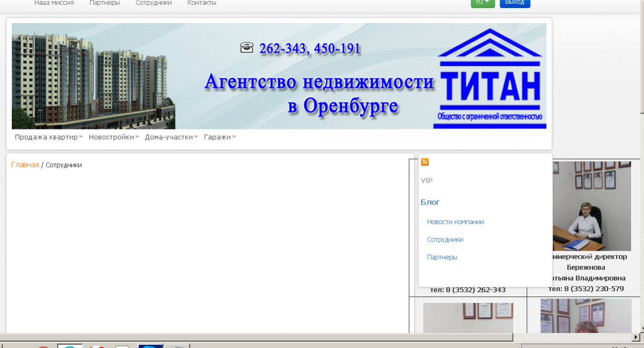Go to Партнеры in the top navigation
644x348 pixels.
click(x=105, y=3)
